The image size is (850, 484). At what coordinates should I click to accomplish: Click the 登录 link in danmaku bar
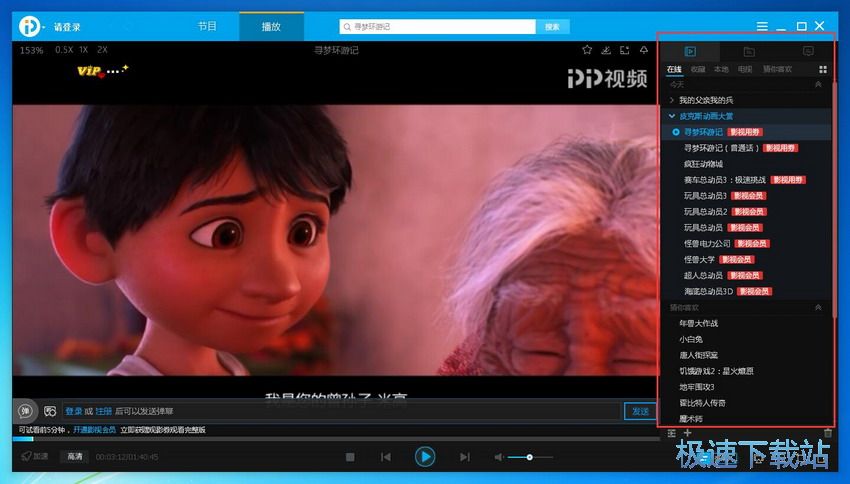coord(74,411)
